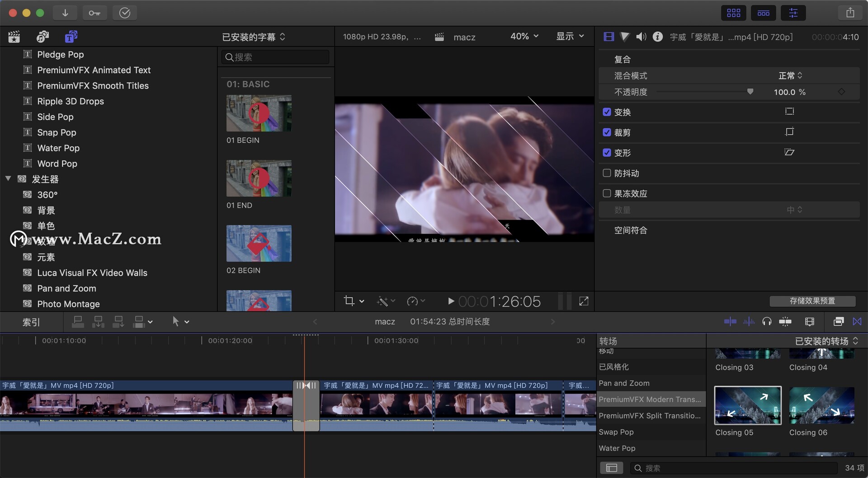Select the 01 BEGIN title thumbnail
The image size is (868, 478).
[259, 113]
